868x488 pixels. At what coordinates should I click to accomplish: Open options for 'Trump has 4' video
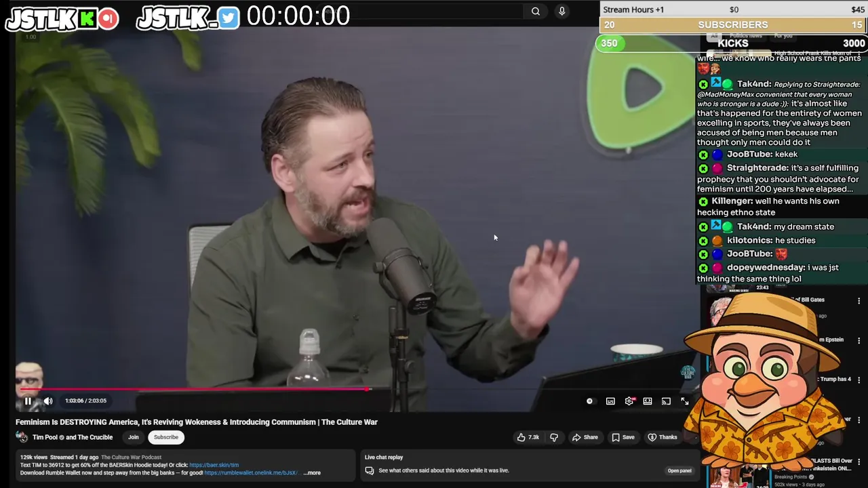pyautogui.click(x=859, y=380)
